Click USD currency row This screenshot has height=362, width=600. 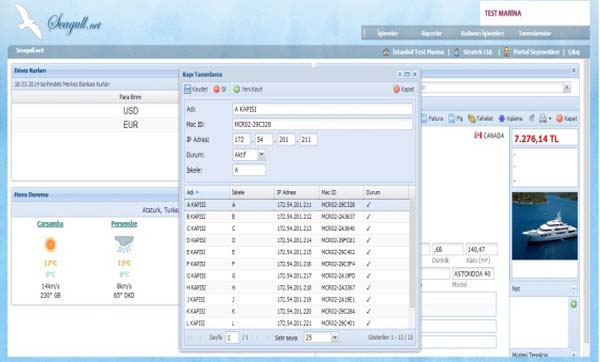96,111
